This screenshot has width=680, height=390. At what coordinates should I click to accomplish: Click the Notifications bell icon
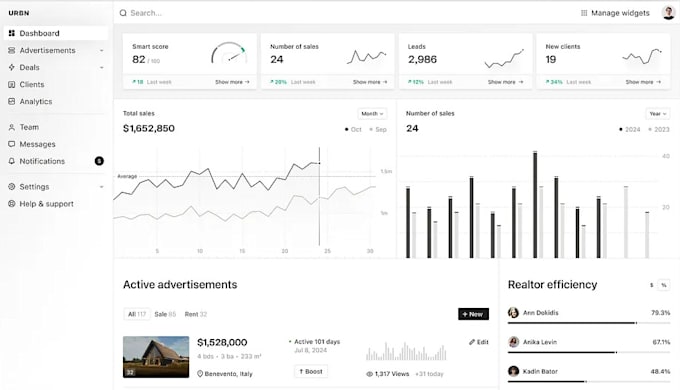(x=12, y=161)
